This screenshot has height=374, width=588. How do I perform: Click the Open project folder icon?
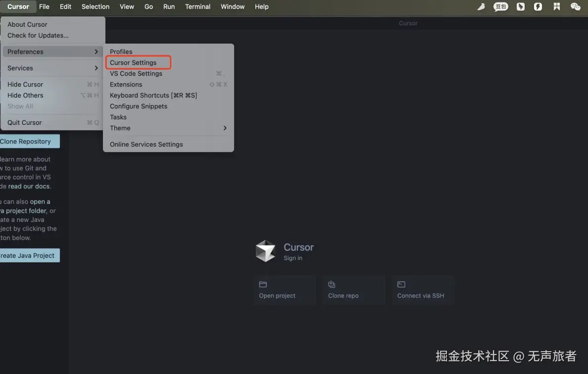(x=263, y=284)
